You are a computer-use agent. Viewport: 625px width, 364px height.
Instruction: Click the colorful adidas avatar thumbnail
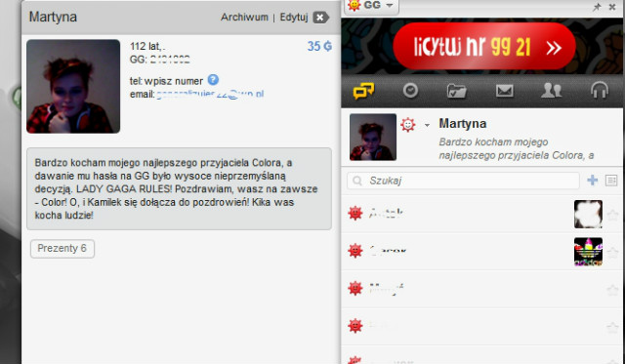[588, 252]
